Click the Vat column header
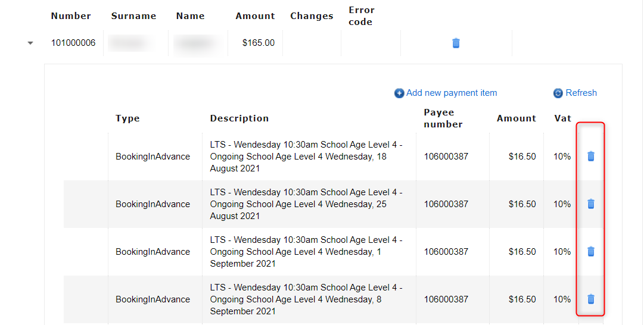Image resolution: width=644 pixels, height=325 pixels. [x=562, y=118]
